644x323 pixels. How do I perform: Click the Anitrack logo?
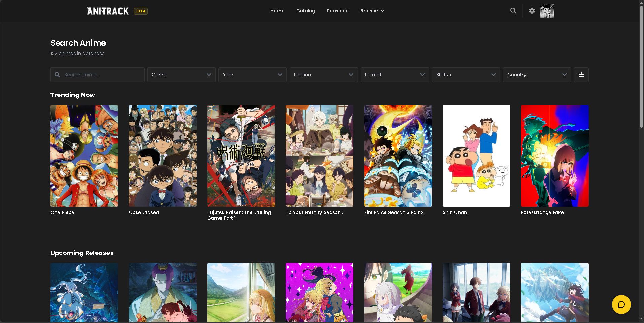[107, 11]
